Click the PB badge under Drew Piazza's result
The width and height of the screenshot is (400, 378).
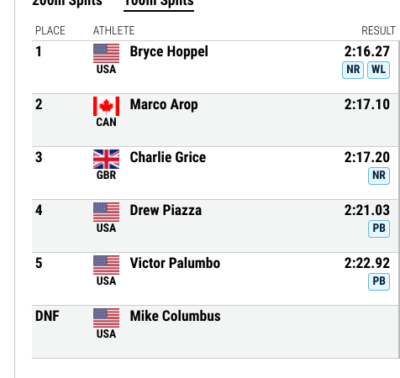(379, 228)
